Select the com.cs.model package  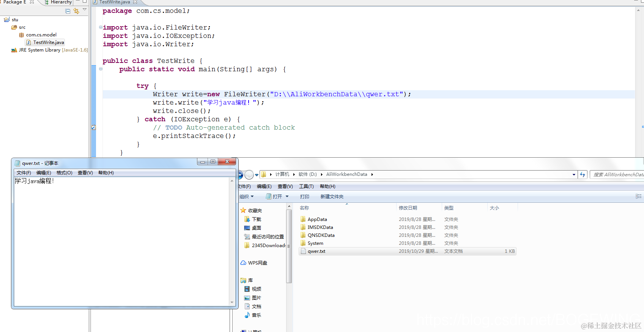pos(41,35)
